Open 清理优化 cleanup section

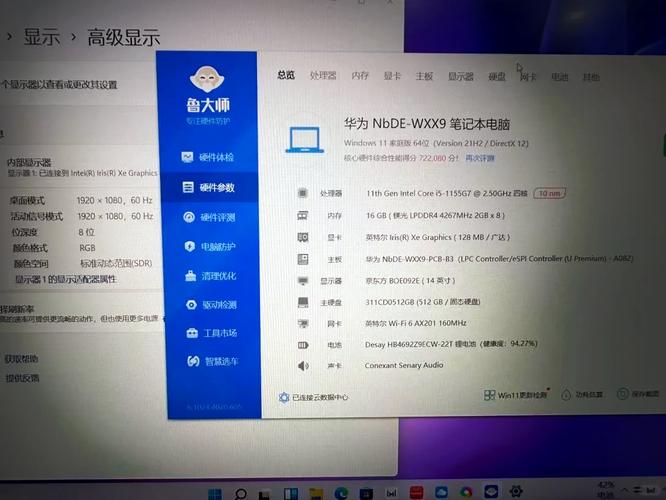(211, 276)
